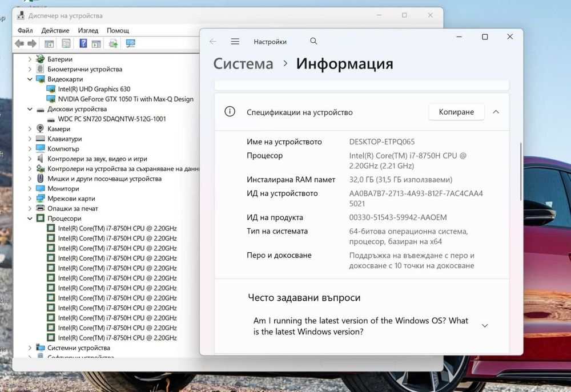Open the Действие menu
The width and height of the screenshot is (571, 392).
(55, 30)
